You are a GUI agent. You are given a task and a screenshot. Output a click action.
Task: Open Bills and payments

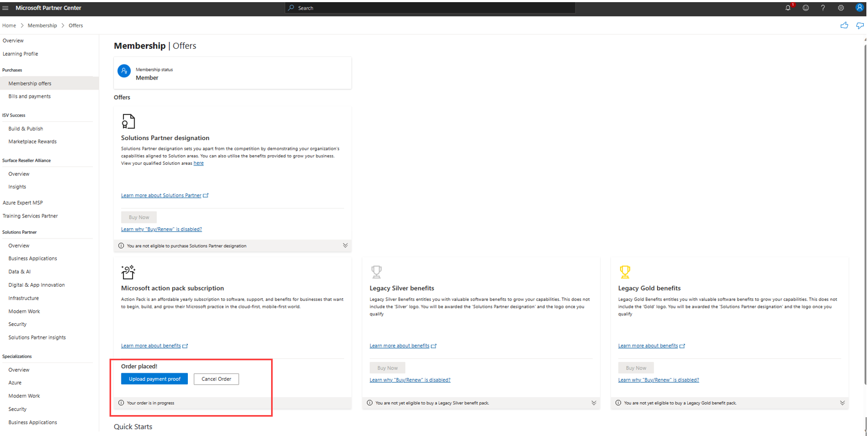pos(30,97)
